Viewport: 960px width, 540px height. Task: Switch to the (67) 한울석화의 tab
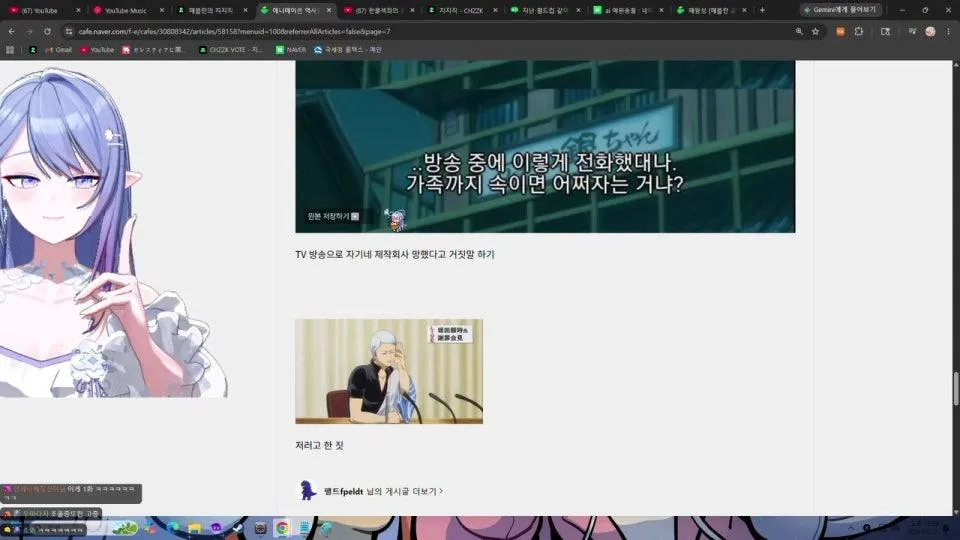pos(380,10)
